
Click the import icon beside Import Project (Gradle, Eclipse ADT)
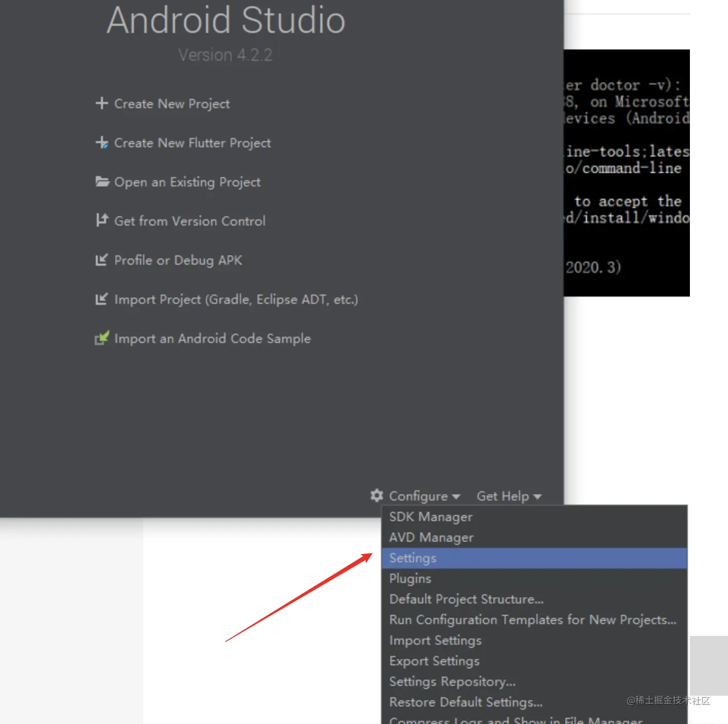click(102, 299)
